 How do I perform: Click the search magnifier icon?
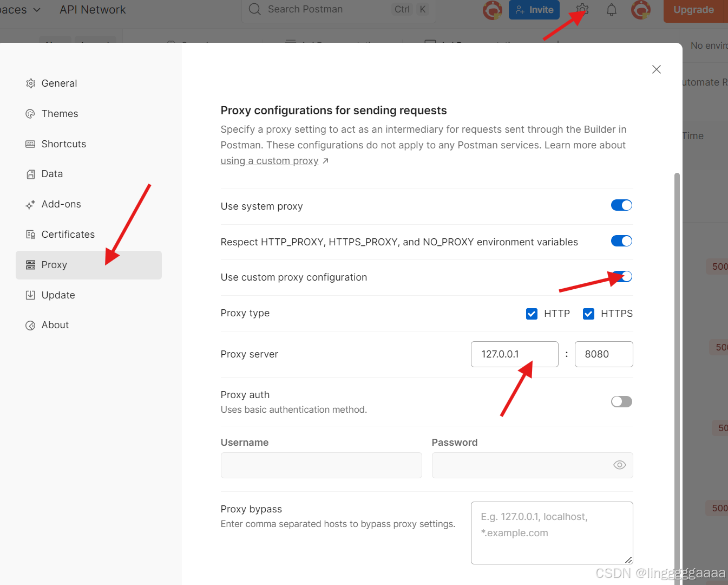click(x=255, y=9)
